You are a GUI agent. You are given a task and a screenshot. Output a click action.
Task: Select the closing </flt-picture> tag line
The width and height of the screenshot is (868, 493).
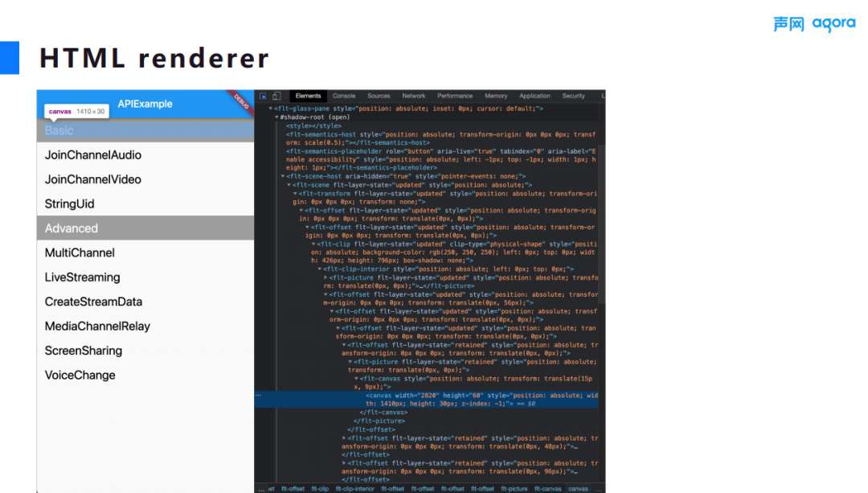[x=379, y=421]
